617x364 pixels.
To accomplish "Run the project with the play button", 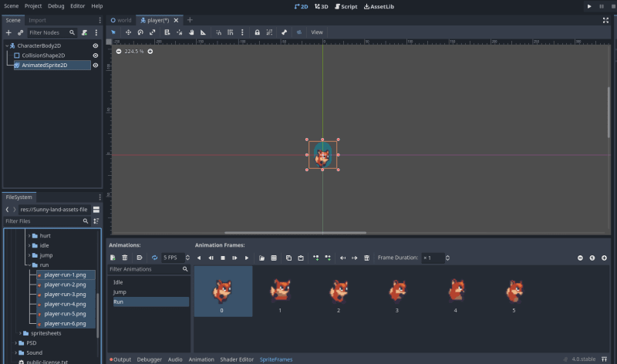I will 589,6.
